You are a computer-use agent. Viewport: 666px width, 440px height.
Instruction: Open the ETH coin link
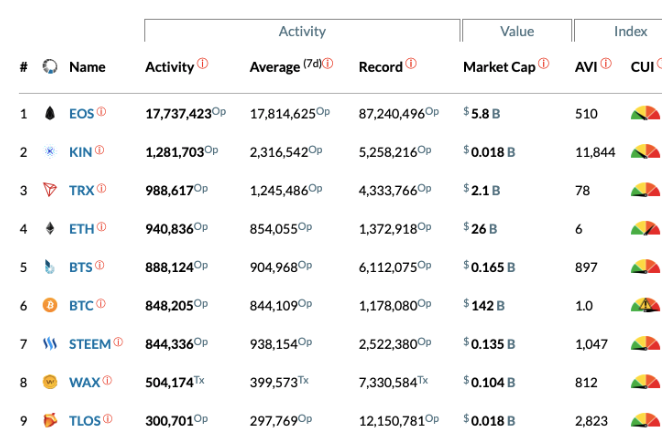(x=81, y=229)
